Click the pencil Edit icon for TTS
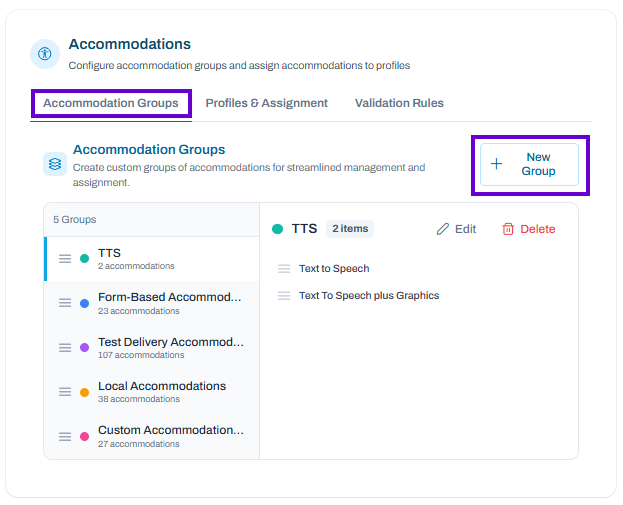623x505 pixels. (x=443, y=229)
